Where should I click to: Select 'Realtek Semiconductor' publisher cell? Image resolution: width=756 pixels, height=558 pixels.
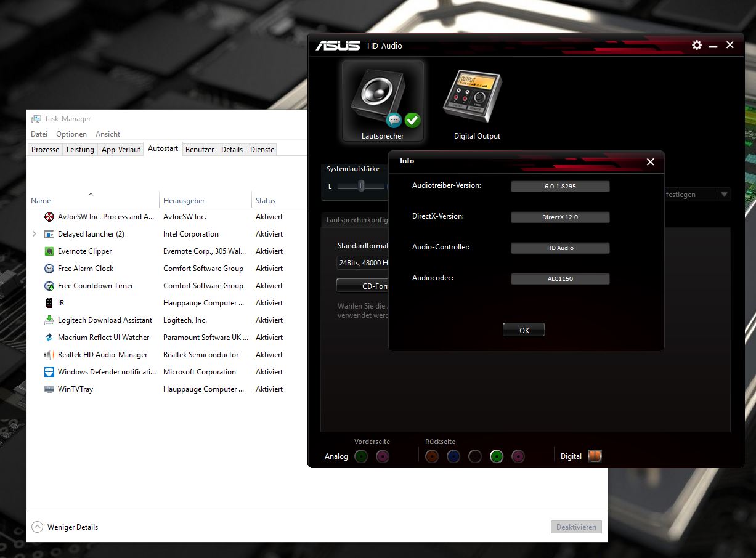click(201, 355)
